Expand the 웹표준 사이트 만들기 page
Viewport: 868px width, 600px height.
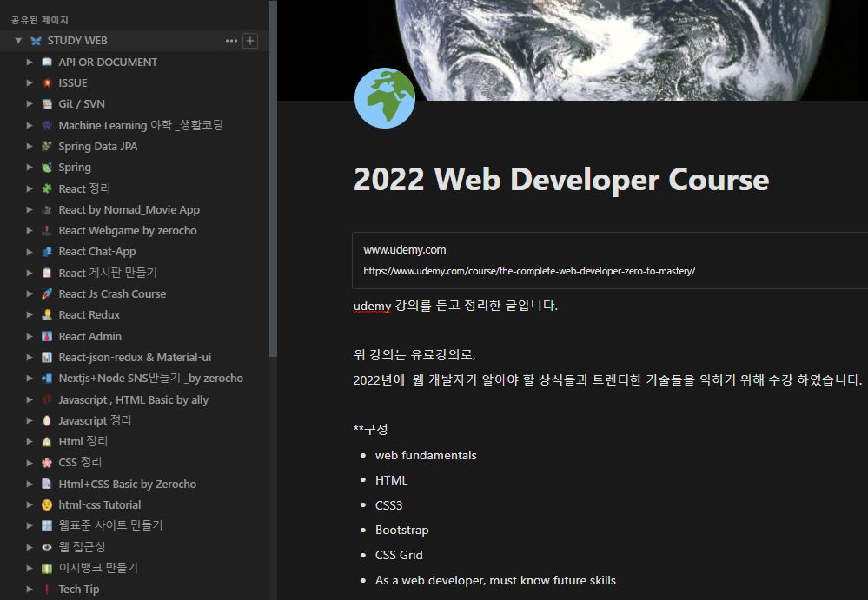tap(30, 526)
